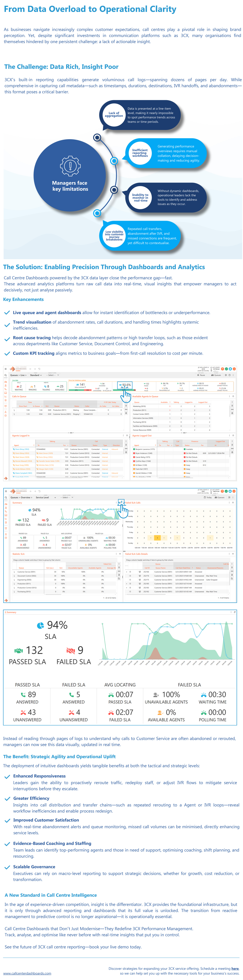Click the '8 TALKING' agents counter
Viewport: 243px width, 980px height.
[x=46, y=388]
